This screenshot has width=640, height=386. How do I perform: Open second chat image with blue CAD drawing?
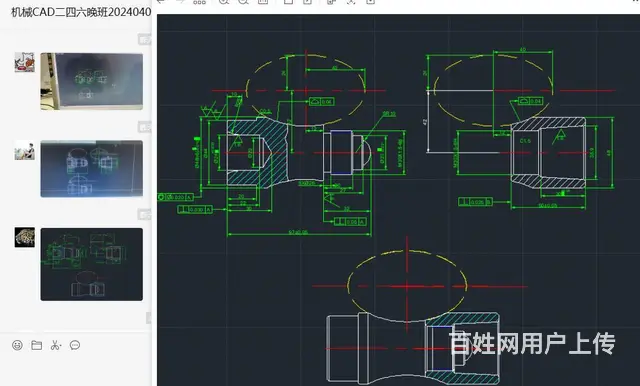(91, 169)
